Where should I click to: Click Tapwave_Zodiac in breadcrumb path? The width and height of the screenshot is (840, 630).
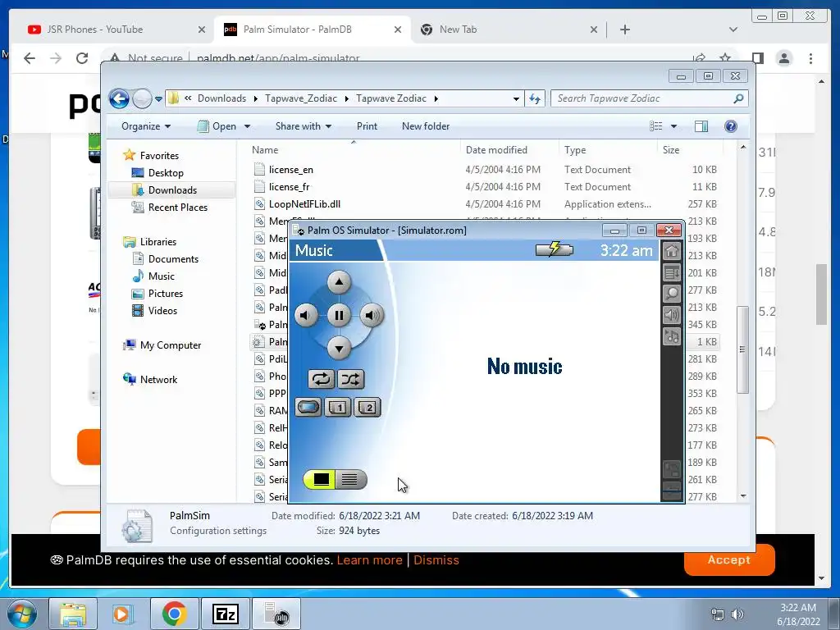[301, 98]
